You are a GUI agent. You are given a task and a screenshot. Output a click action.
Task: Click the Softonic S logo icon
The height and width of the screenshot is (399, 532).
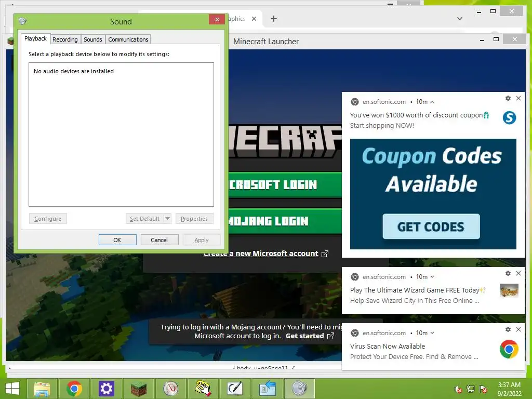(509, 118)
